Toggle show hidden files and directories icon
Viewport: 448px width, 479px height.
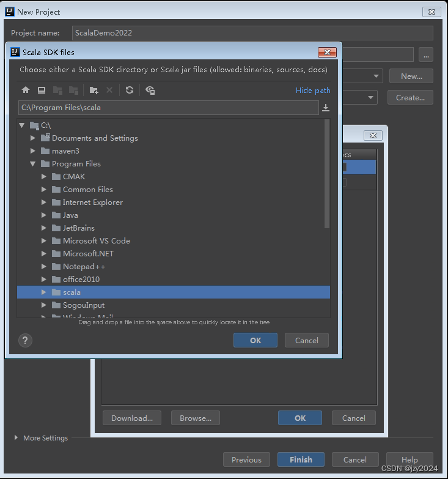tap(150, 90)
